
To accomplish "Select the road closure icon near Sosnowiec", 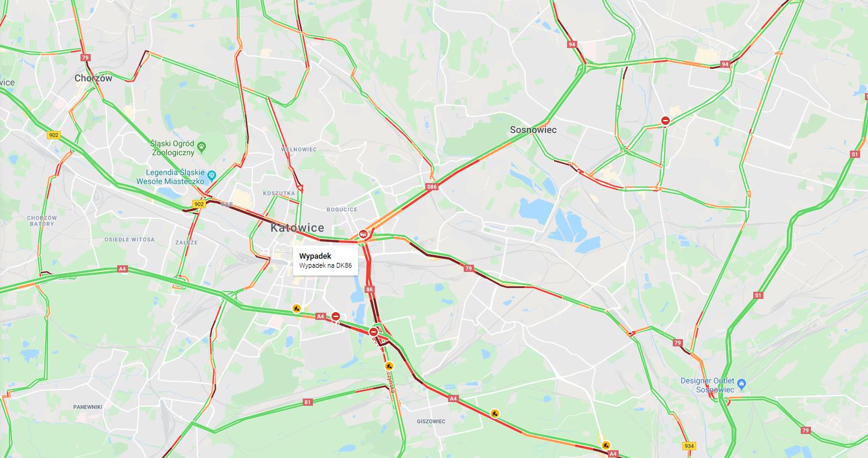I will coord(666,121).
